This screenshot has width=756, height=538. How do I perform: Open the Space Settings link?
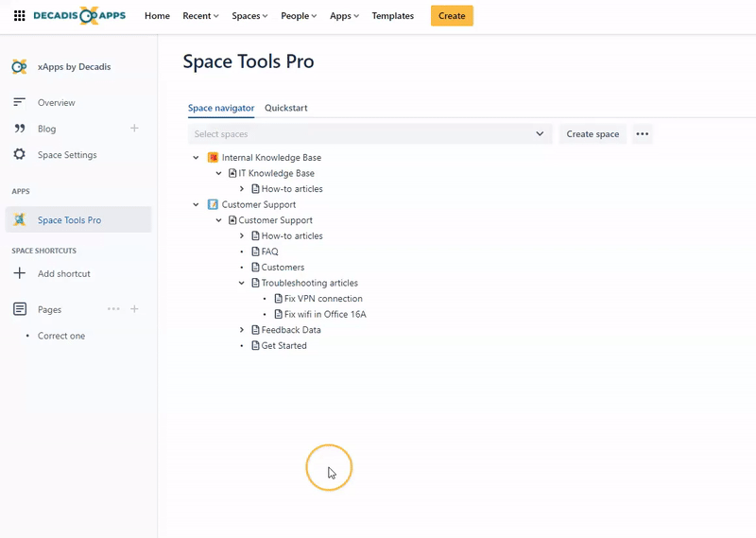pos(67,155)
